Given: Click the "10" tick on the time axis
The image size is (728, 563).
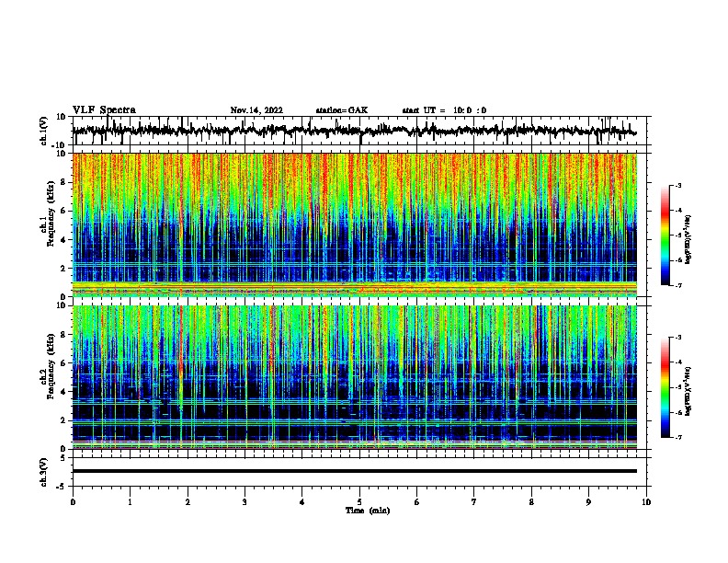Looking at the screenshot, I should coord(646,502).
